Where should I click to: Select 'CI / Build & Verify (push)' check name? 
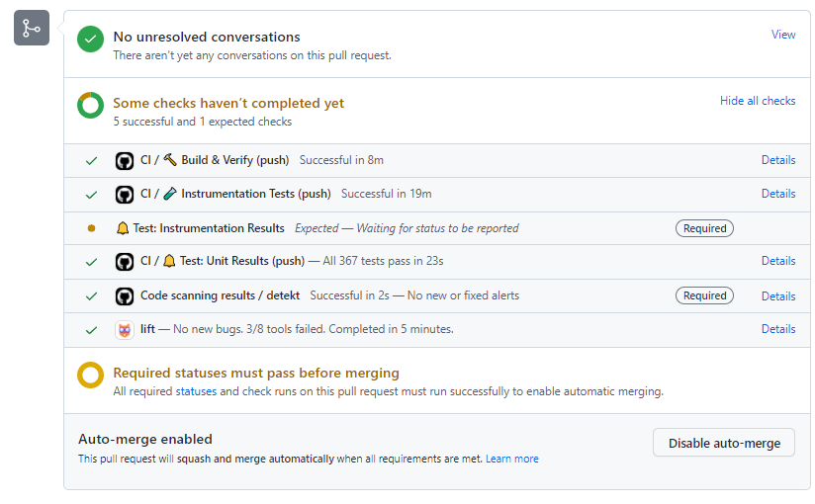point(215,160)
